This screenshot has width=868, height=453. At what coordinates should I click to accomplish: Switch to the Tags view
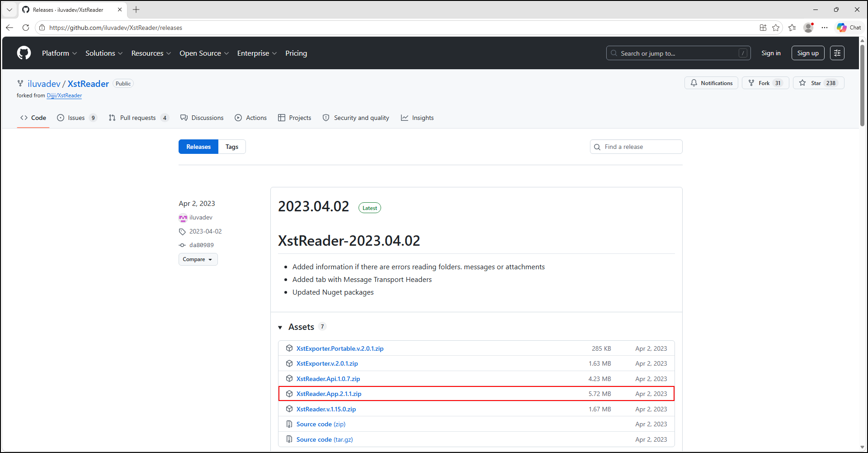232,147
